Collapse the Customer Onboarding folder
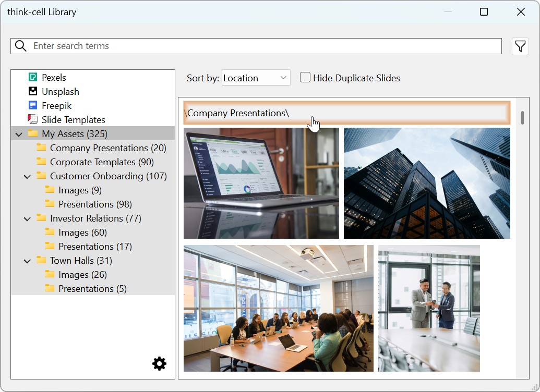 (27, 176)
